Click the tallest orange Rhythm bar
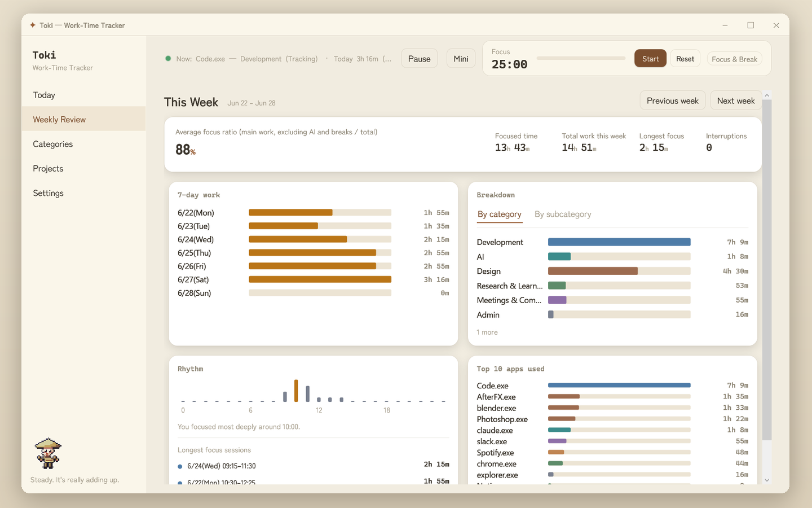 point(296,391)
